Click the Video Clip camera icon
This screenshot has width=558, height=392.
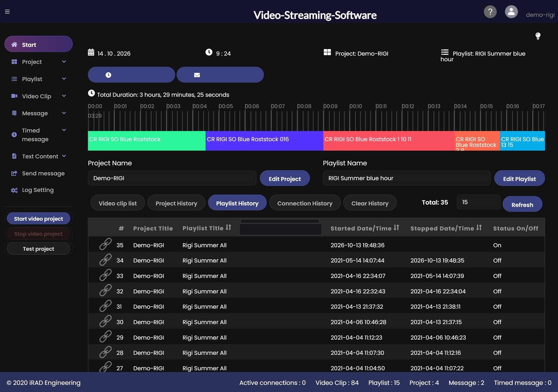click(x=14, y=96)
